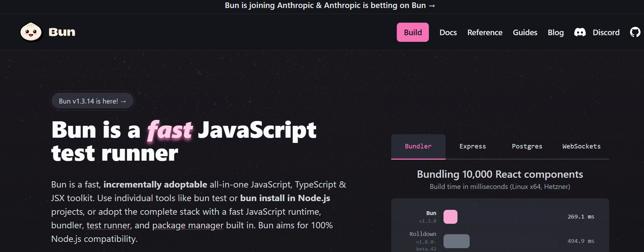The width and height of the screenshot is (644, 252).
Task: Open the Blog nav link
Action: pyautogui.click(x=555, y=32)
